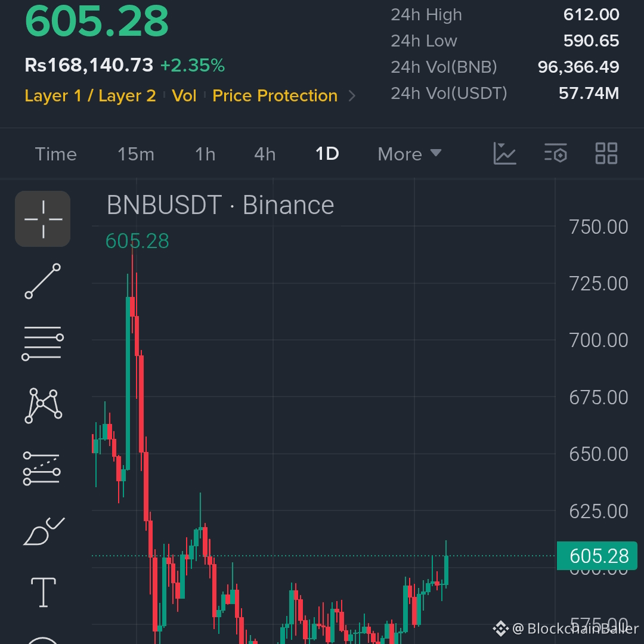Image resolution: width=644 pixels, height=644 pixels.
Task: Open Layer 1 / Layer 2 tag
Action: 91,95
